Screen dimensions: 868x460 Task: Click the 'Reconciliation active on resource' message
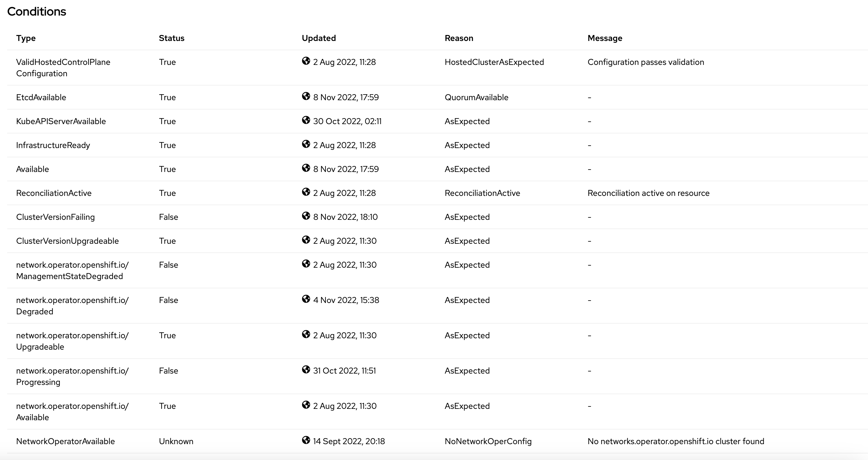pyautogui.click(x=648, y=193)
